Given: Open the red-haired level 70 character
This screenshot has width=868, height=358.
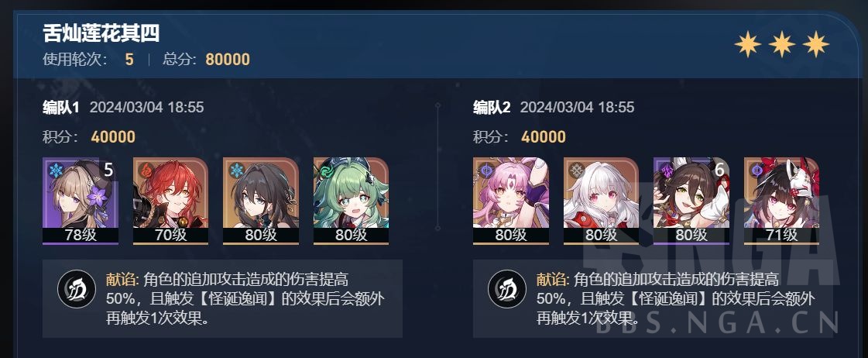Looking at the screenshot, I should coord(170,201).
